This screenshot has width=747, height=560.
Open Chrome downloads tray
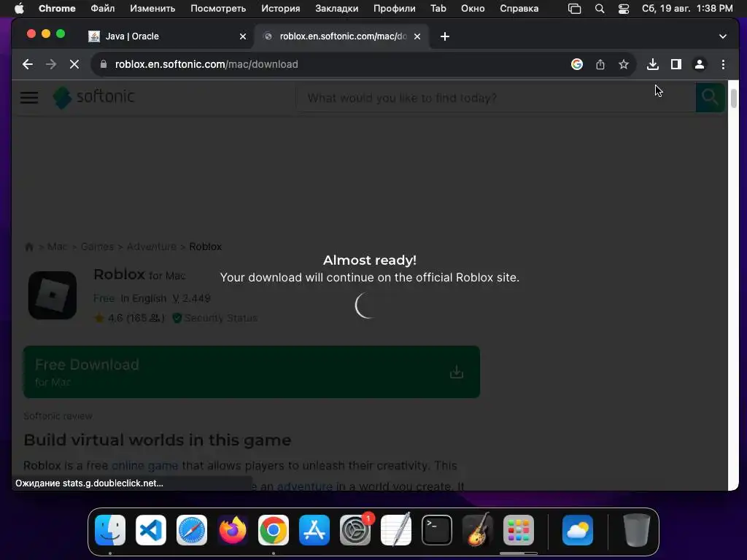tap(653, 64)
